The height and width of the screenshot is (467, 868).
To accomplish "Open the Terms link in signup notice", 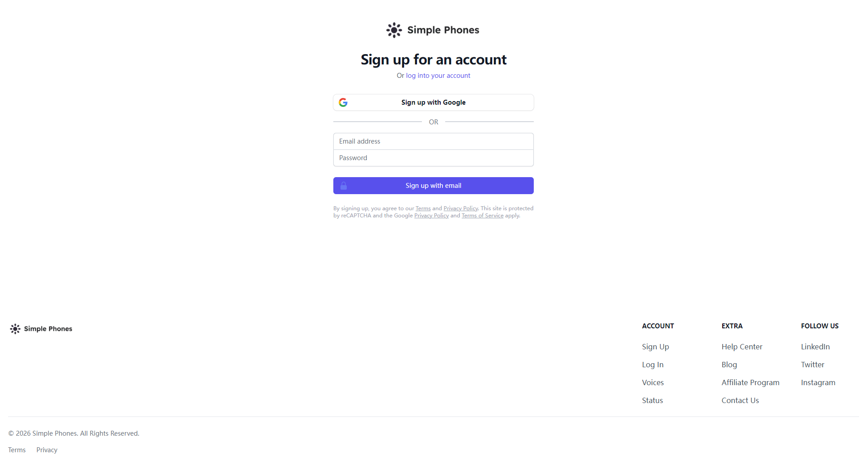I will [x=423, y=208].
